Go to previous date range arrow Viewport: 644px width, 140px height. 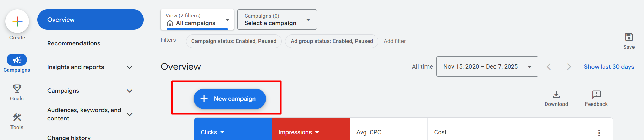(549, 67)
